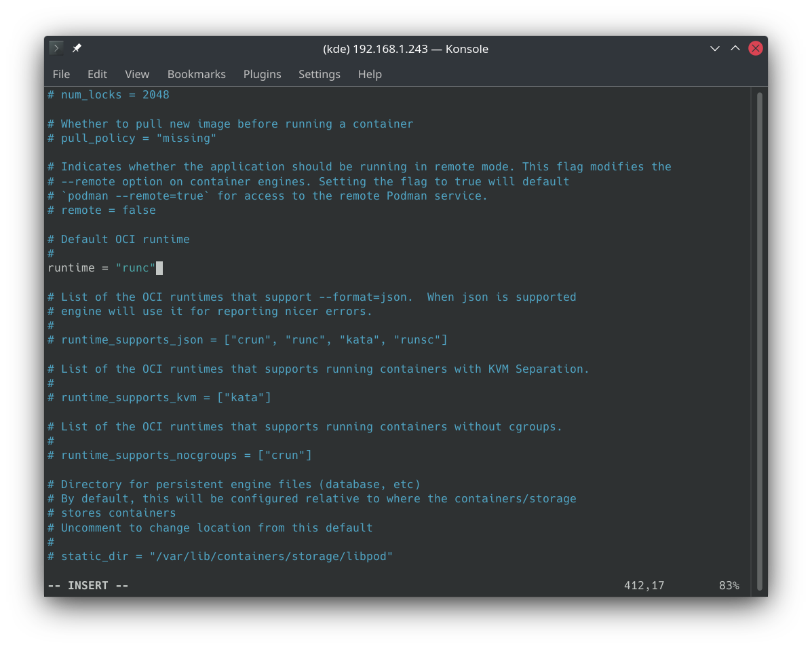Click the pin icon in title bar
The height and width of the screenshot is (649, 812).
coord(77,48)
